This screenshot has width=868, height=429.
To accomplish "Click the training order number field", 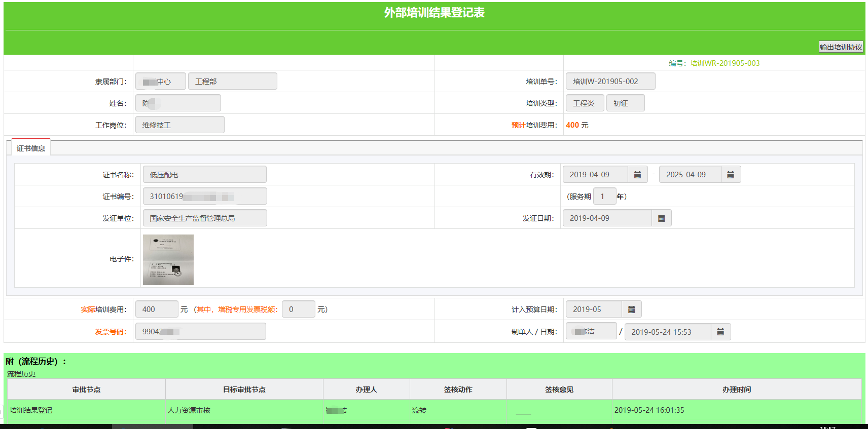I will coord(610,82).
